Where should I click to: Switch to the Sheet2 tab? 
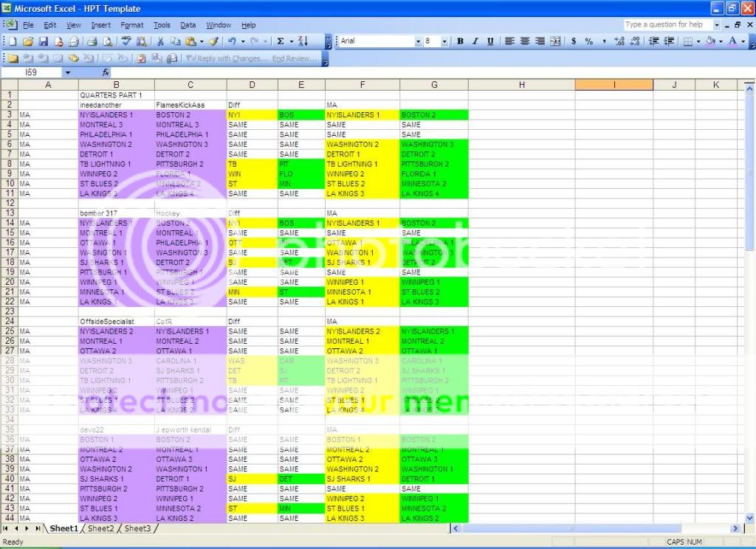100,528
